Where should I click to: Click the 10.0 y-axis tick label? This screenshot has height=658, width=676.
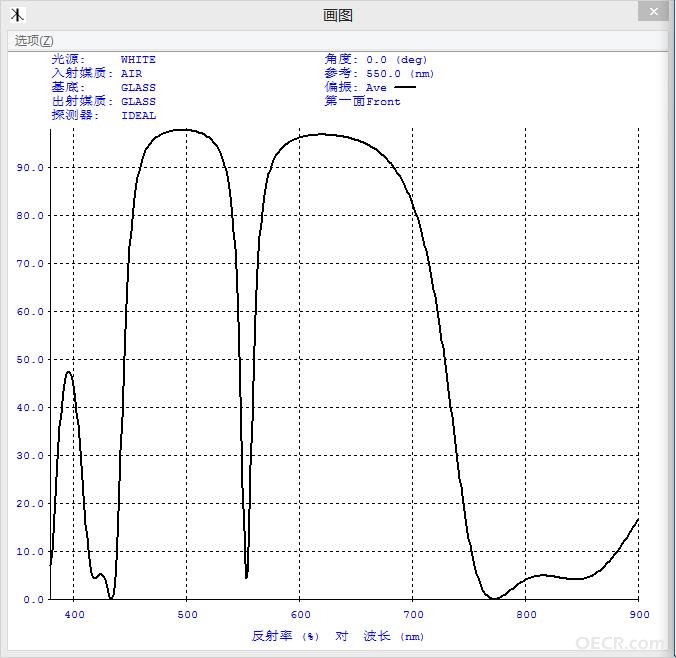(x=30, y=551)
